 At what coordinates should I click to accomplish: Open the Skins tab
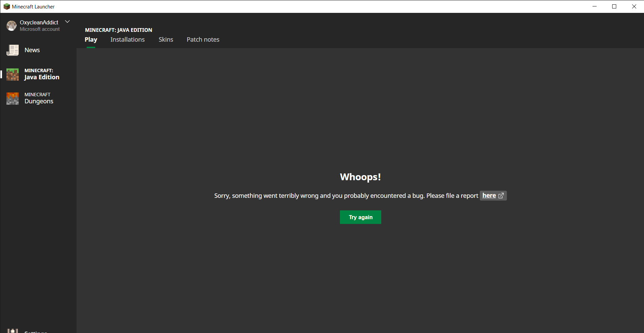pos(166,40)
